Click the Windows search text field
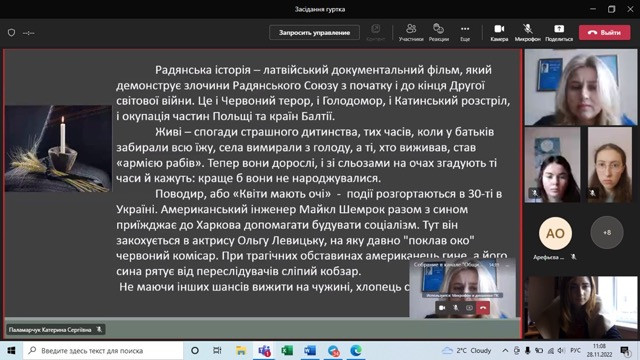 (x=103, y=351)
